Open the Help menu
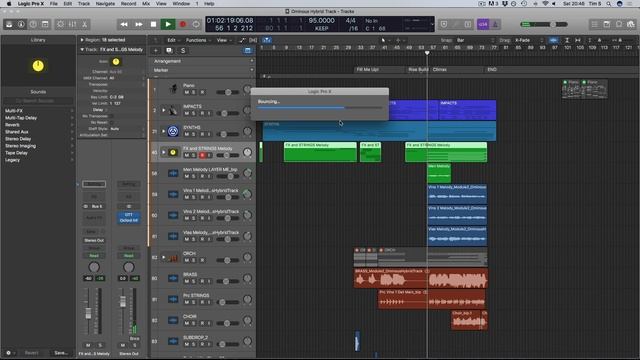This screenshot has width=640, height=360. (209, 4)
